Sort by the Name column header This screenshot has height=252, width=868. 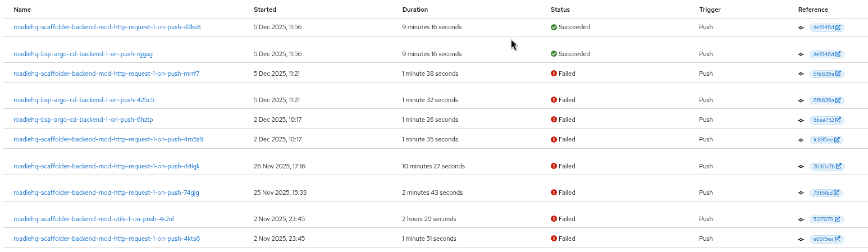pyautogui.click(x=22, y=10)
